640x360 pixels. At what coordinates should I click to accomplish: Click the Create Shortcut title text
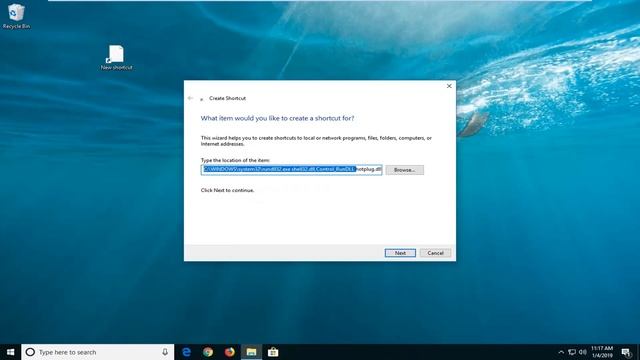[x=227, y=98]
